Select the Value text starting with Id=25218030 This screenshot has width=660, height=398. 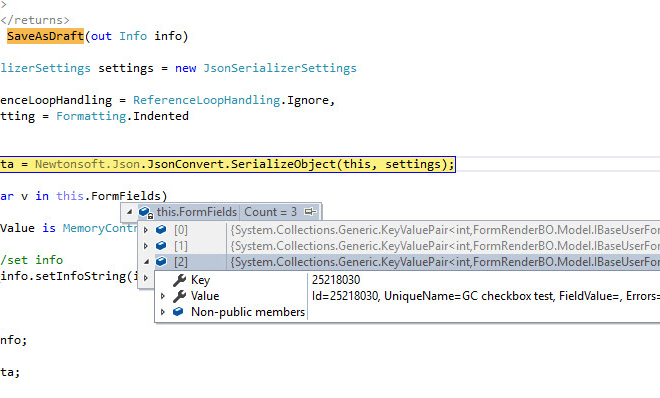486,296
